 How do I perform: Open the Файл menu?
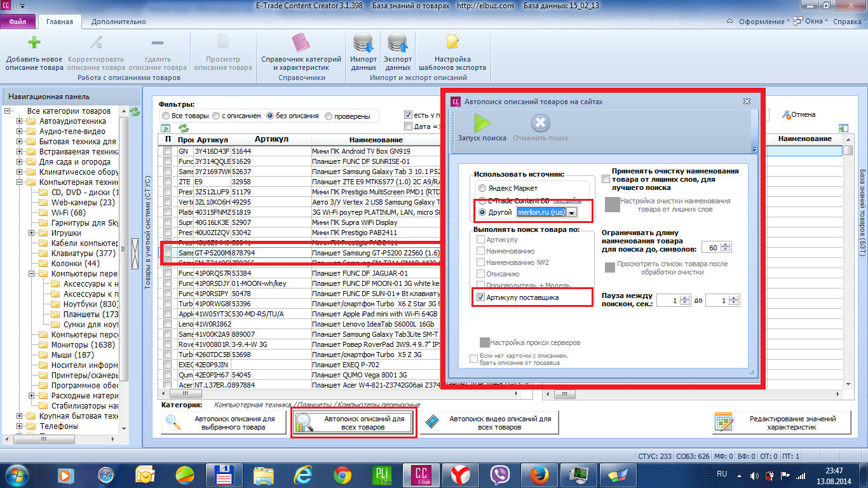click(x=18, y=22)
